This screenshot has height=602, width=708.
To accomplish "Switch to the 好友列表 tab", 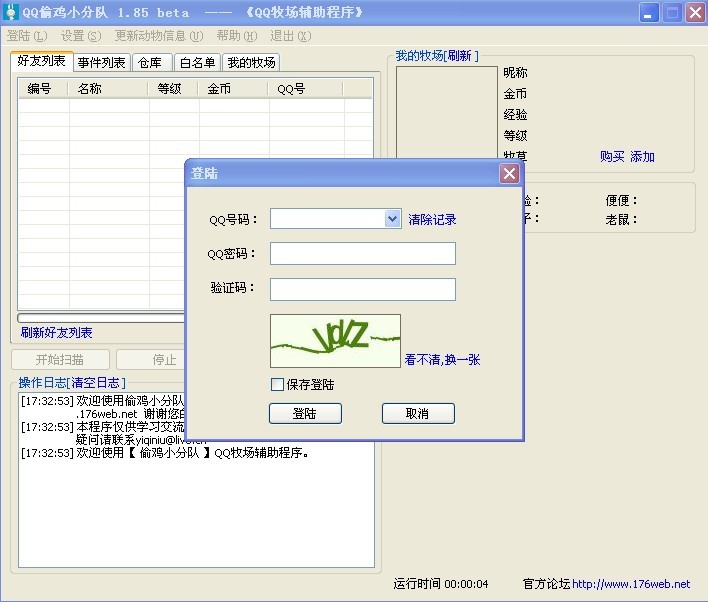I will (42, 61).
